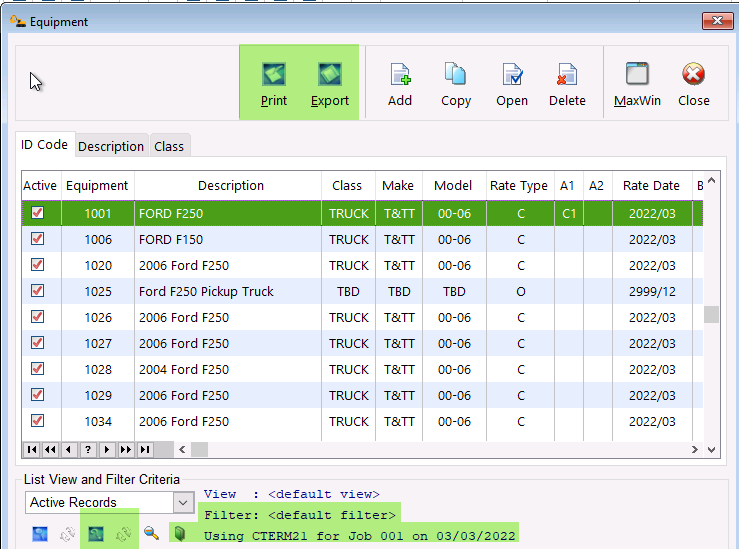The image size is (739, 549).
Task: Toggle the Active checkbox for equipment 1034
Action: (38, 420)
